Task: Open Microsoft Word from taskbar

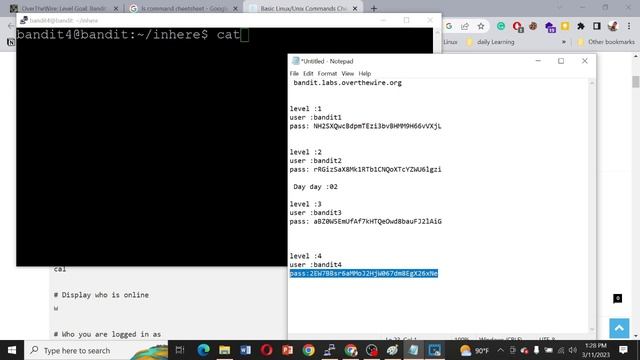Action: tap(245, 350)
